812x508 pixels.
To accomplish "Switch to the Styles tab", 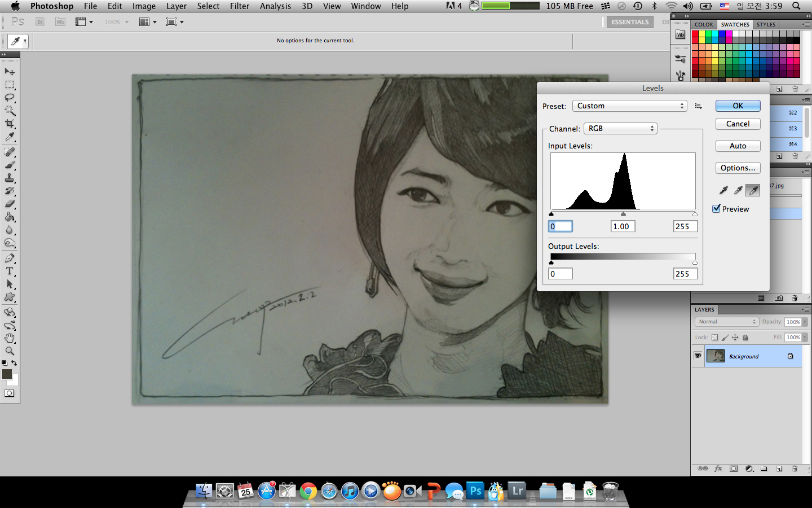I will pyautogui.click(x=766, y=24).
